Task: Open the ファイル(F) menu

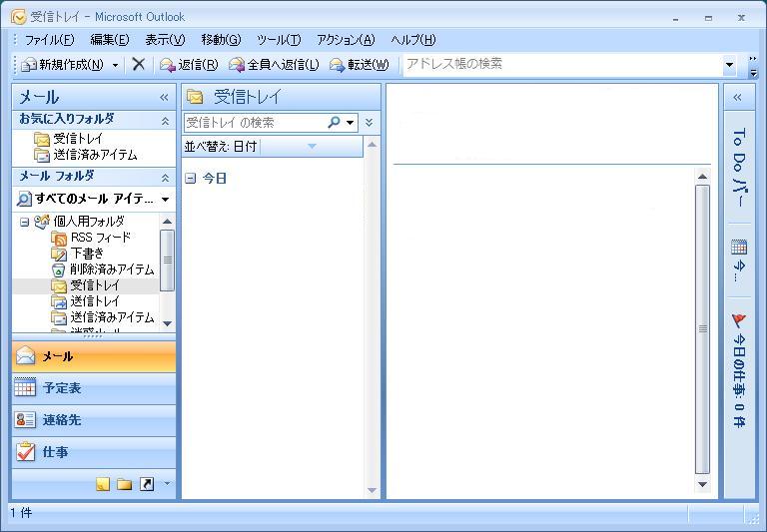Action: [x=49, y=40]
